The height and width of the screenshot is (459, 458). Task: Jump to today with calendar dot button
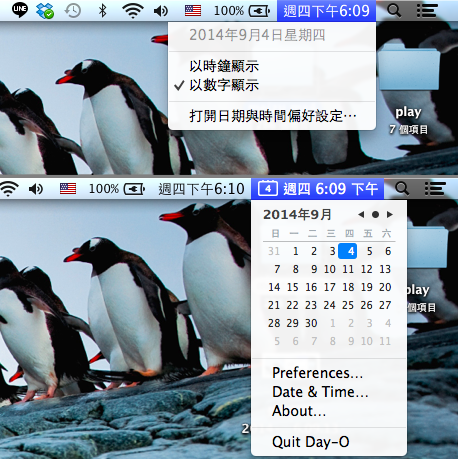[x=375, y=215]
